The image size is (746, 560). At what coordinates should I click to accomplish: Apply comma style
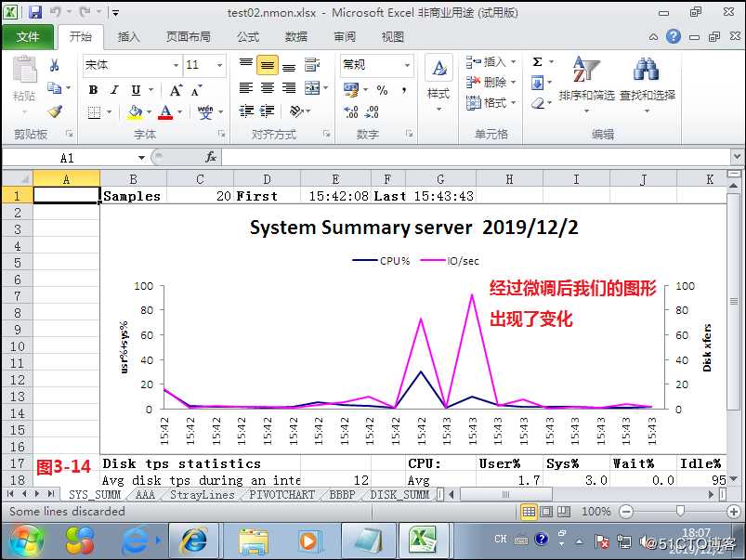(x=404, y=90)
